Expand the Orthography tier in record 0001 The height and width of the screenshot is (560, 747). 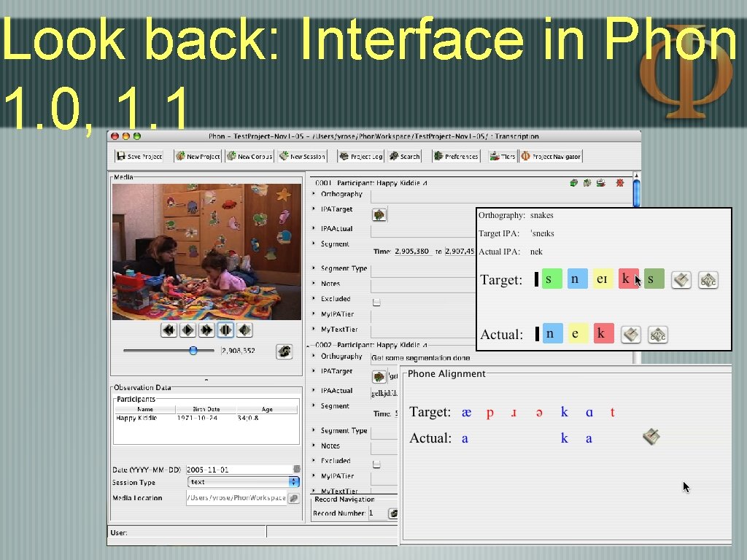point(314,194)
